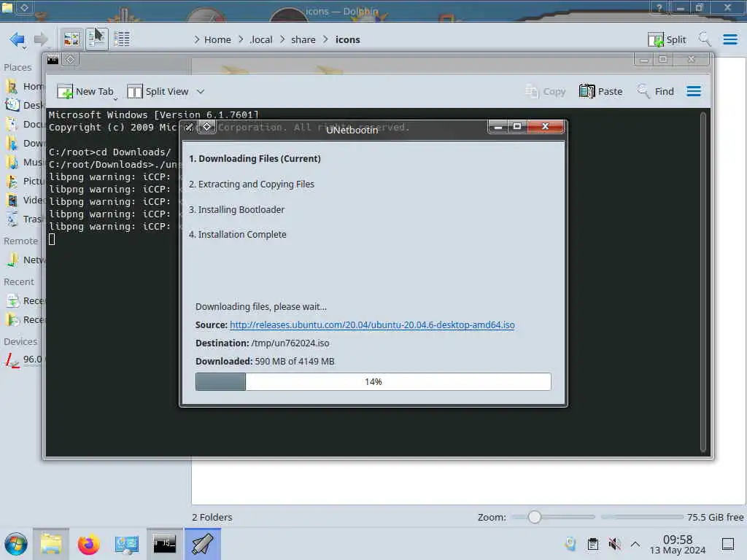747x560 pixels.
Task: Expand the chevron before Home breadcrumb
Action: click(x=197, y=39)
